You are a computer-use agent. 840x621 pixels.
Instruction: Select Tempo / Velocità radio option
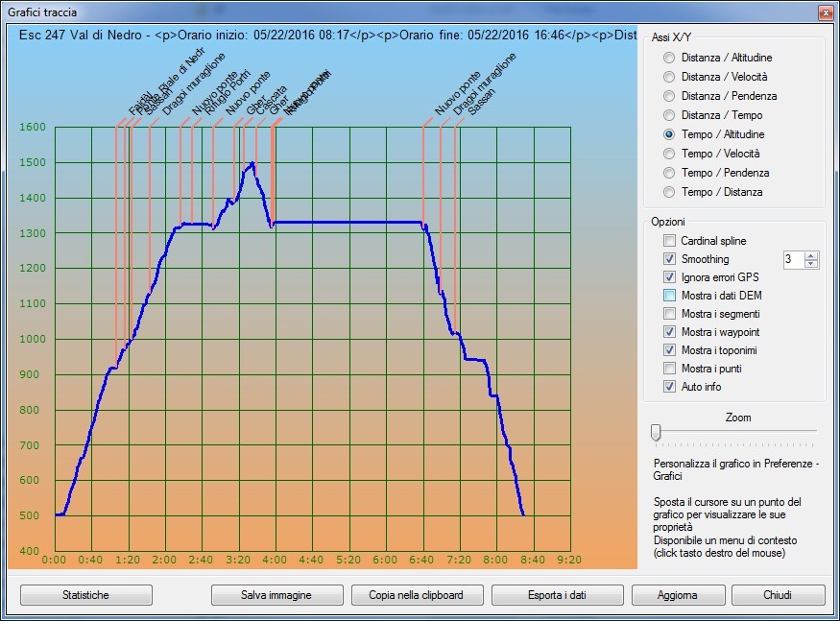668,154
